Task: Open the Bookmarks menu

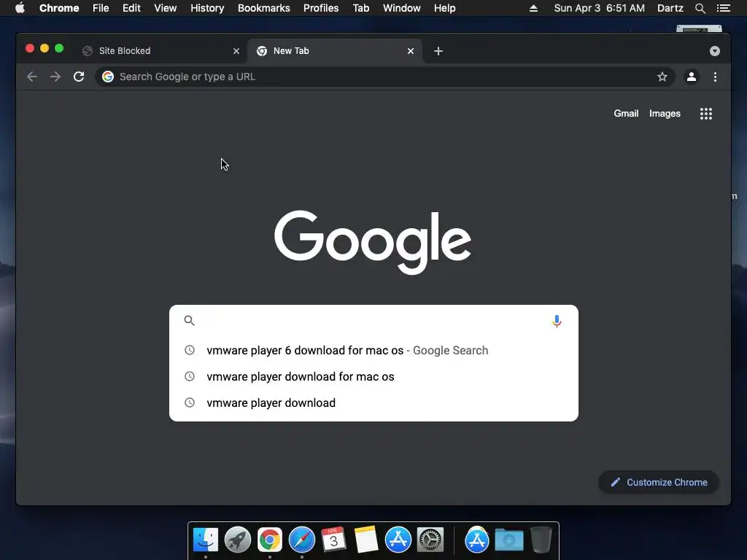Action: tap(264, 8)
